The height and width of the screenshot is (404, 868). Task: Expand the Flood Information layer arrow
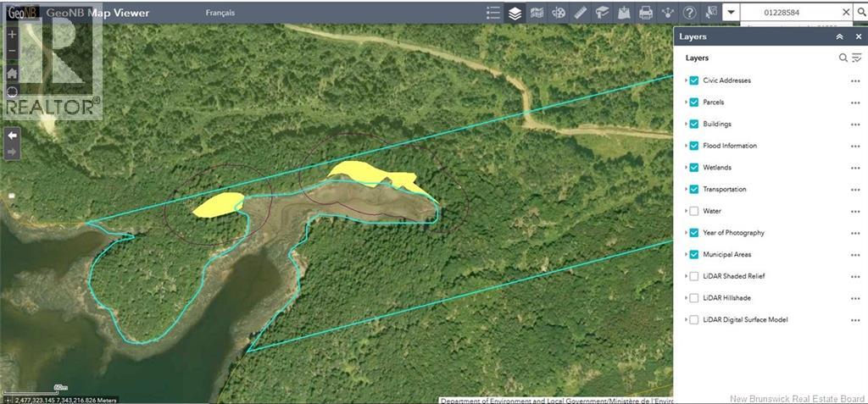point(686,146)
